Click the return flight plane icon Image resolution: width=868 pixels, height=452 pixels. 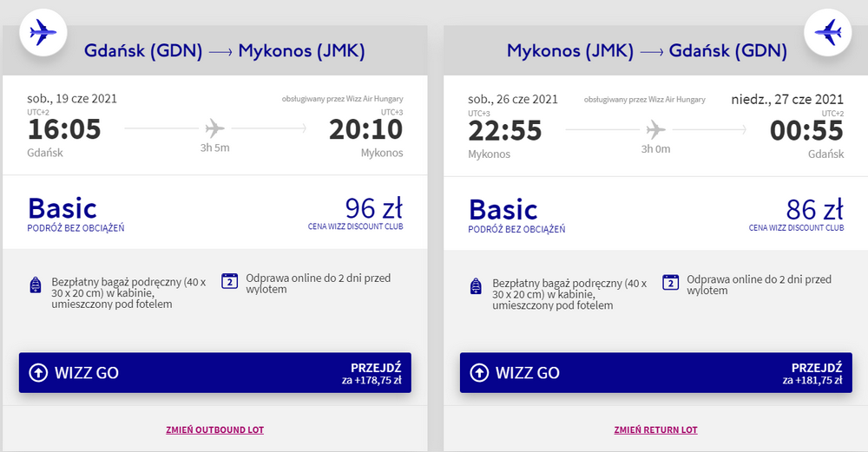[x=827, y=32]
